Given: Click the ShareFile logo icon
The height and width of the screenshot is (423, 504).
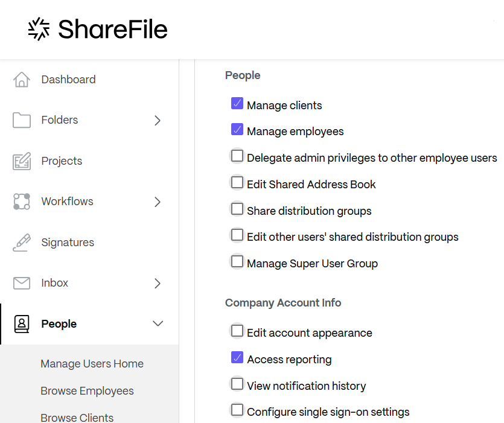Looking at the screenshot, I should click(x=38, y=28).
